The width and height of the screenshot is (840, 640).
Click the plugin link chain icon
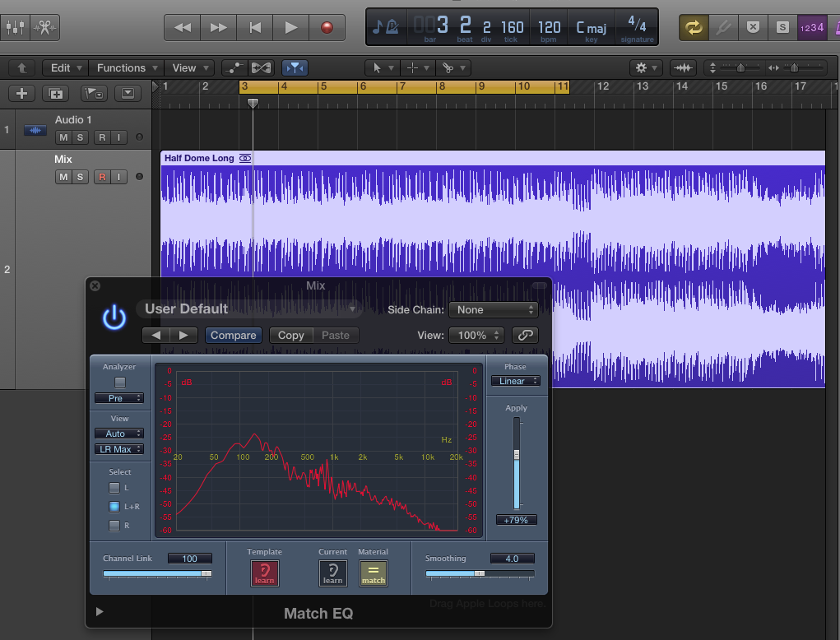click(525, 335)
